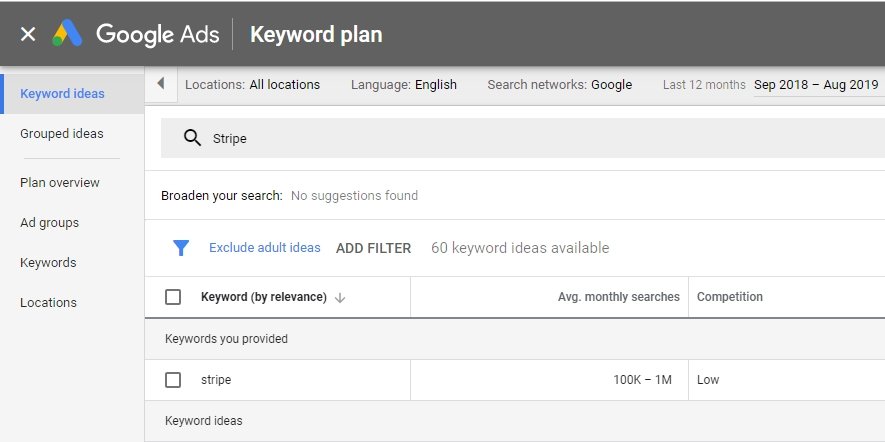
Task: Tick the checkbox for the stripe keyword
Action: click(173, 380)
